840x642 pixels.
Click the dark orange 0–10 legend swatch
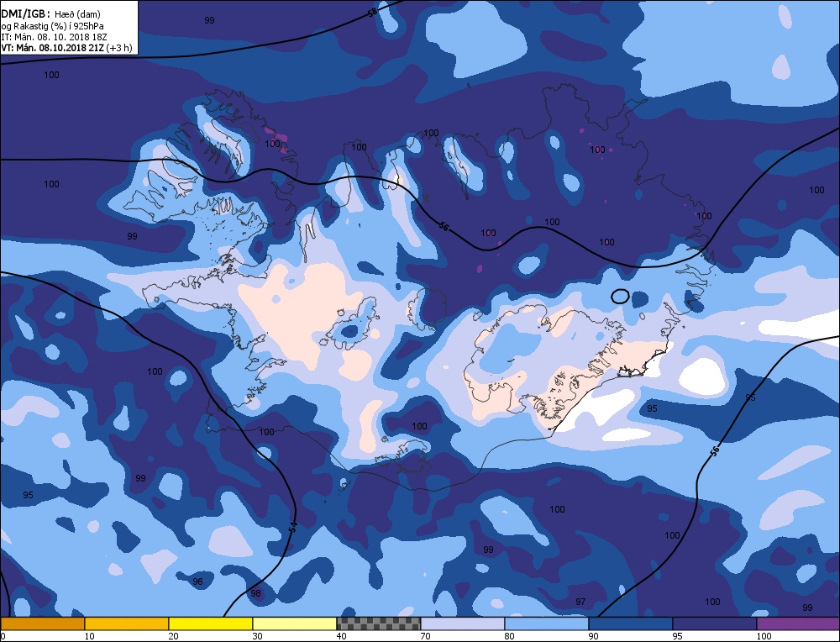[x=42, y=624]
